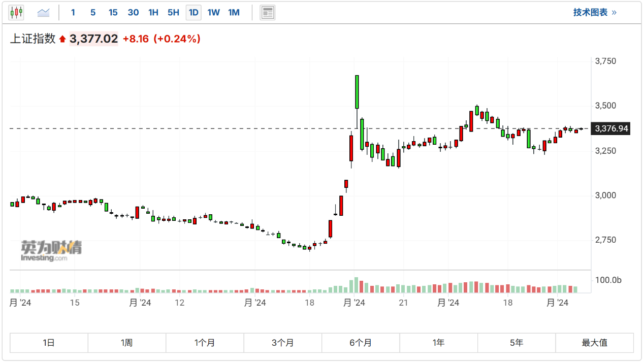Show the 1日 time range
Image resolution: width=644 pixels, height=363 pixels.
(x=49, y=343)
